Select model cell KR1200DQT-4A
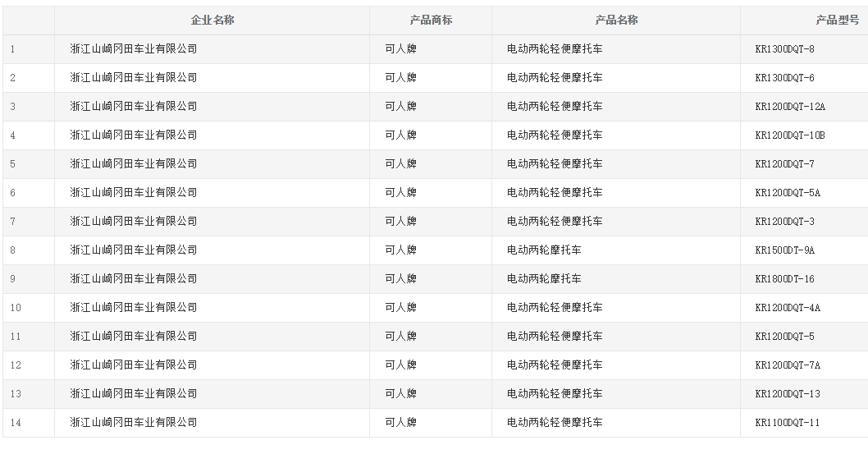This screenshot has height=454, width=868. [x=787, y=309]
